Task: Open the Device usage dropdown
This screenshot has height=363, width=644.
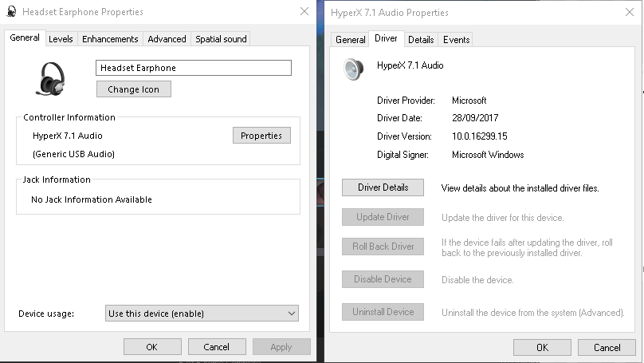Action: 202,314
